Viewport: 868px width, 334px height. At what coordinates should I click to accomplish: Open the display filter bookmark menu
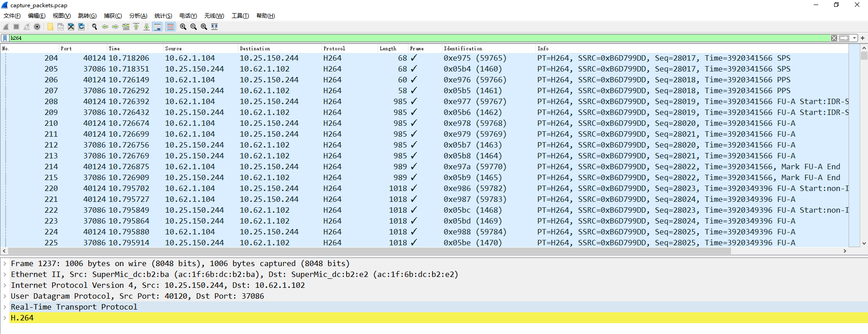(5, 38)
